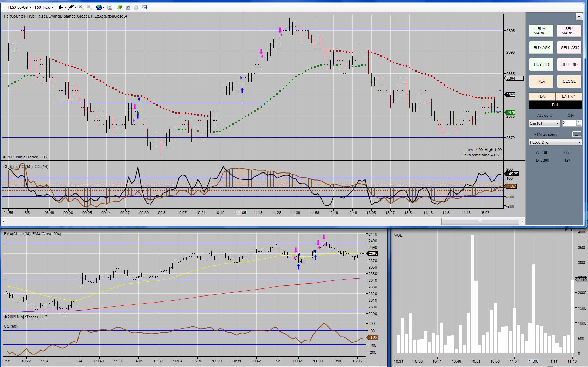This screenshot has height=367, width=588.
Task: Click the REV reverse position button
Action: click(x=541, y=81)
